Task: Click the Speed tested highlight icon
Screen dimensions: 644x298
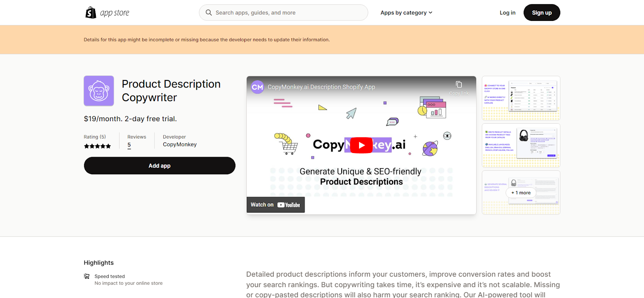Action: (87, 276)
